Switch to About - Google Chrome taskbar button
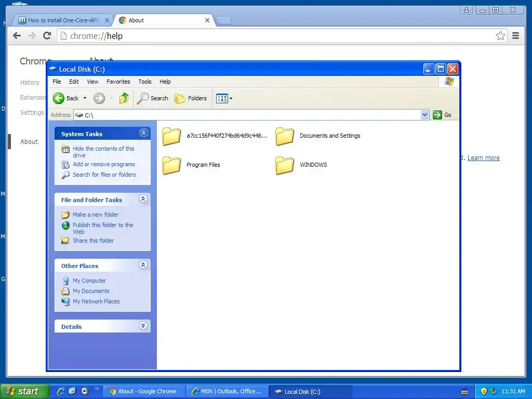 click(x=143, y=392)
